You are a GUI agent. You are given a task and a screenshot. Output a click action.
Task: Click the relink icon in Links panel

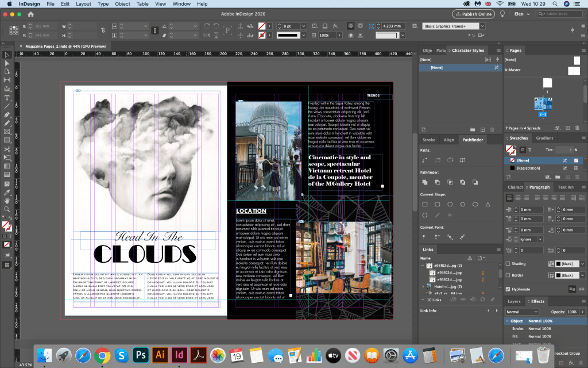click(x=463, y=300)
